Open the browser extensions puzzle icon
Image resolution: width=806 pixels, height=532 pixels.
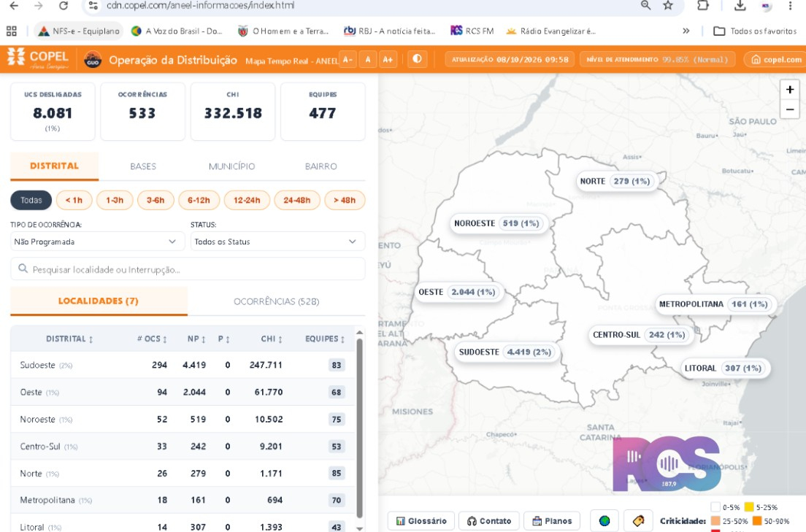pos(702,6)
